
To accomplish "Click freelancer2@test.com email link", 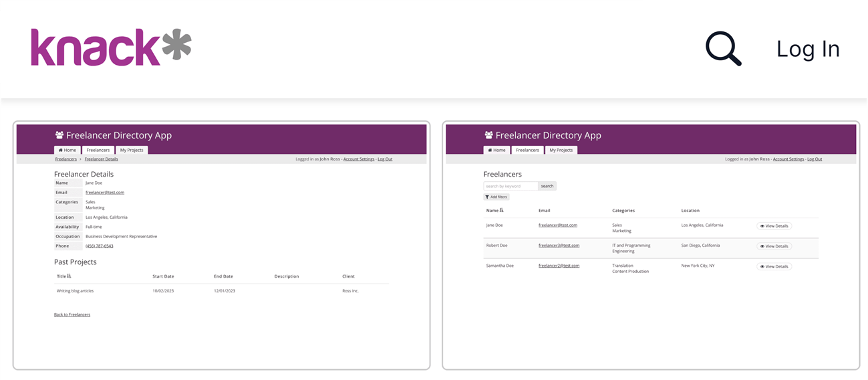I will [559, 266].
